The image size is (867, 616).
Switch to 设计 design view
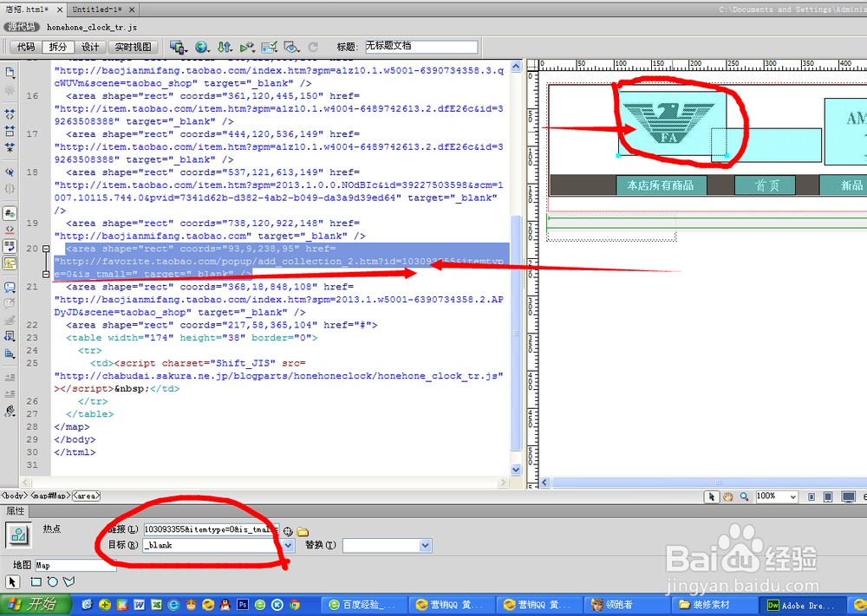[x=90, y=48]
